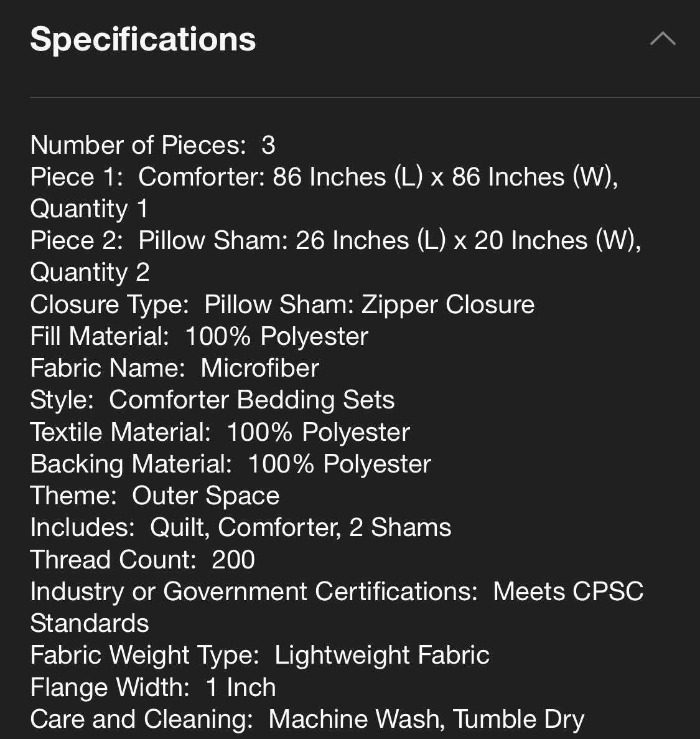This screenshot has height=739, width=700.
Task: Click the Fabric Name Microfiber line
Action: coord(175,368)
